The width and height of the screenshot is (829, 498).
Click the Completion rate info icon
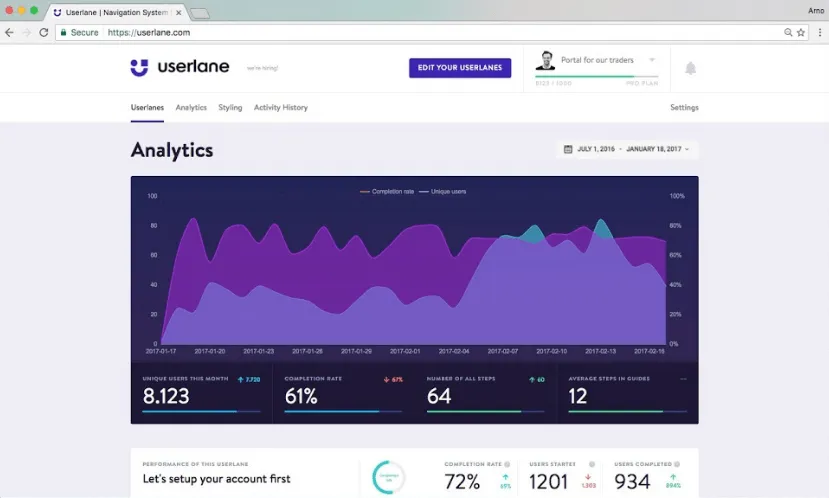pos(507,464)
